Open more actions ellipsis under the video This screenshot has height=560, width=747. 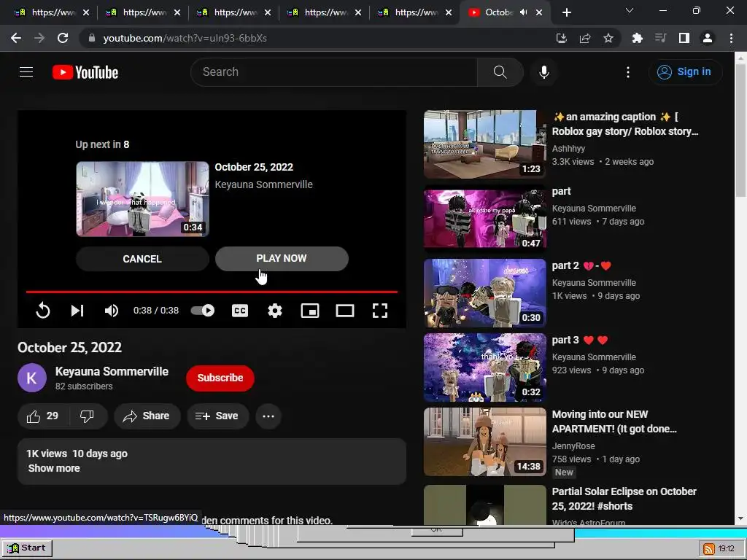point(268,416)
